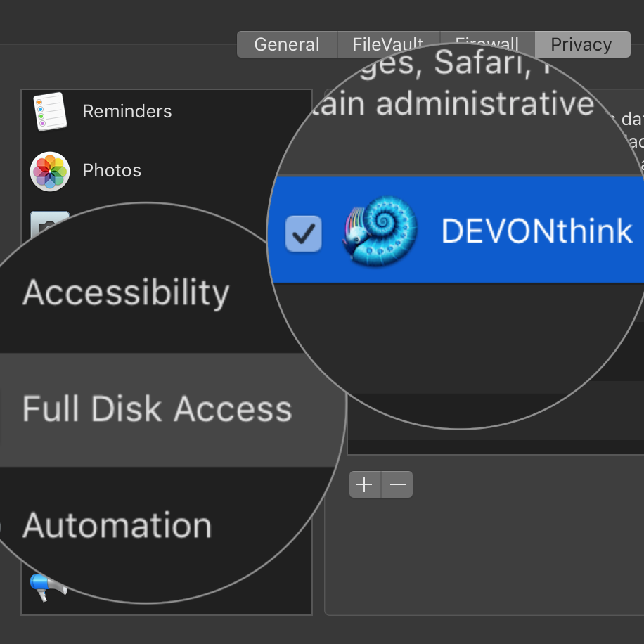Screen dimensions: 644x644
Task: Click the blue megaphone icon
Action: 48,586
